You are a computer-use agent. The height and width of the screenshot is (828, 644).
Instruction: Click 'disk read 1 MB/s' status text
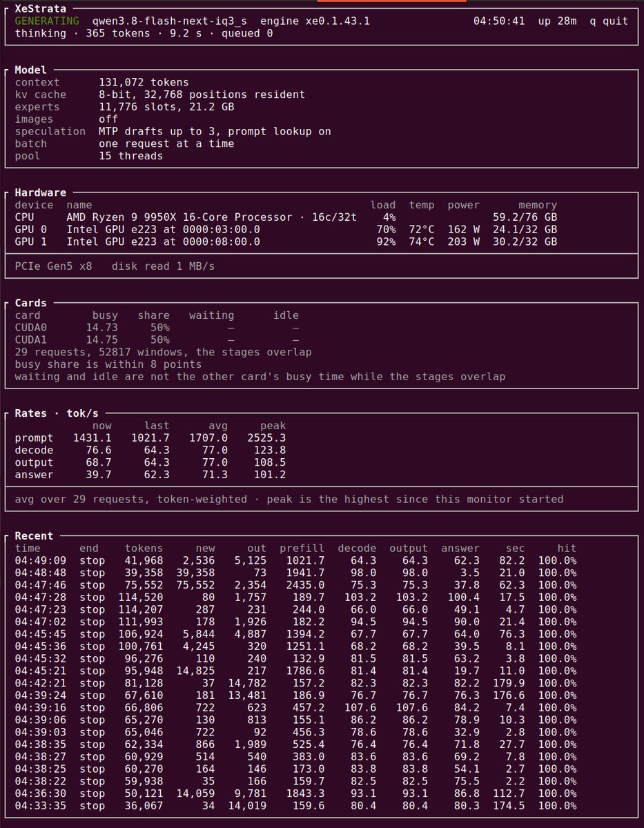(x=163, y=266)
